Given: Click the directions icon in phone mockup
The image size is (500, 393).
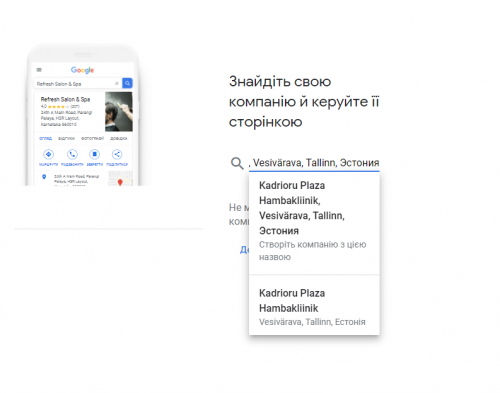Looking at the screenshot, I should 49,154.
